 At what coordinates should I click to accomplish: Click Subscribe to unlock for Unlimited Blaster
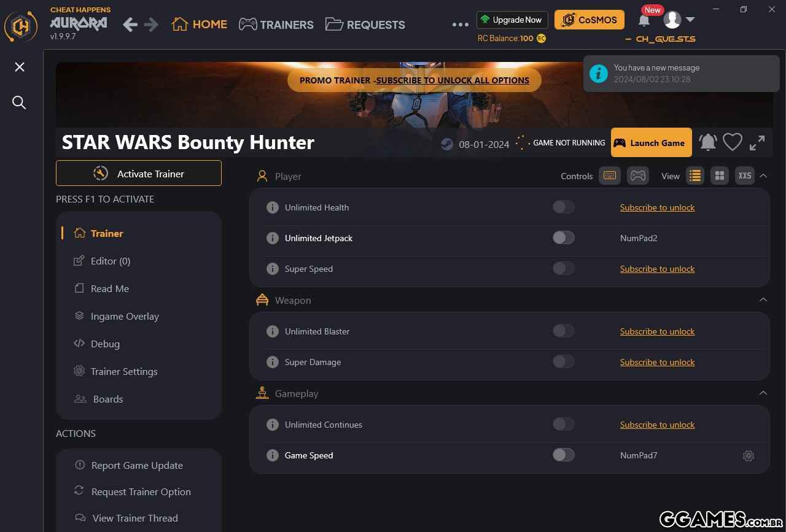click(657, 331)
